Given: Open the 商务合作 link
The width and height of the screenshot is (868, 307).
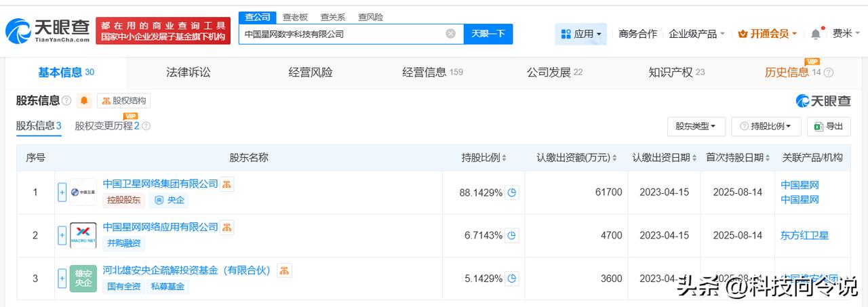Looking at the screenshot, I should click(x=637, y=33).
